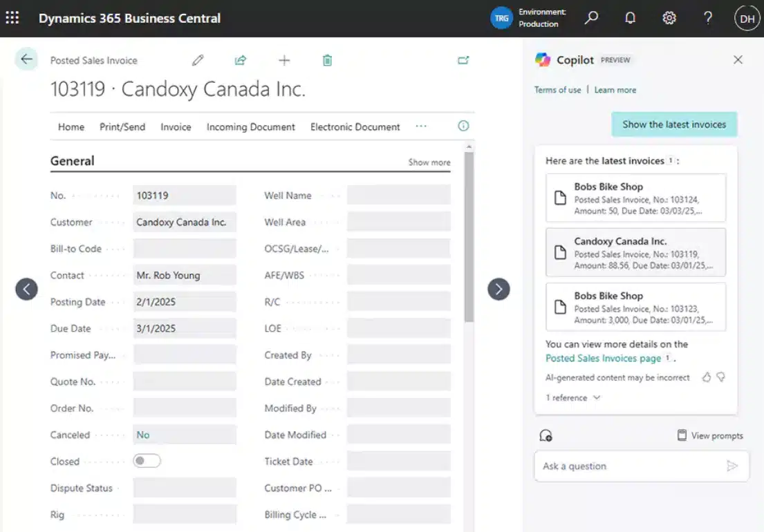Viewport: 764px width, 532px height.
Task: Click the plus icon to create new
Action: [284, 60]
